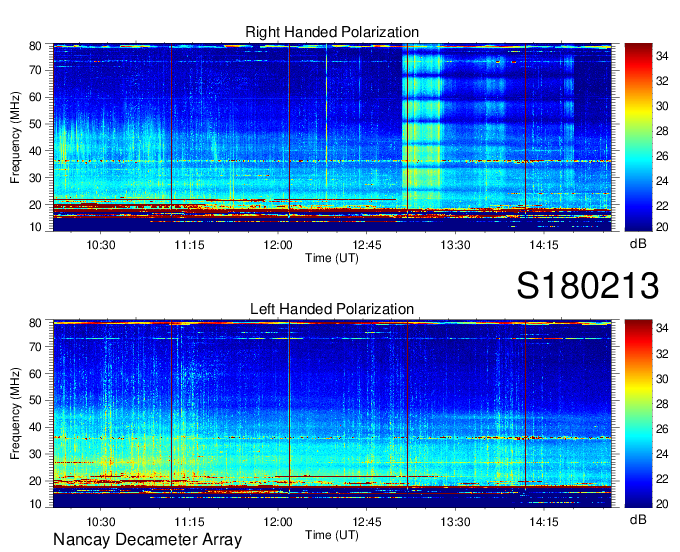Click the 28 dB label on top colorbar
This screenshot has width=680, height=552.
(x=662, y=131)
